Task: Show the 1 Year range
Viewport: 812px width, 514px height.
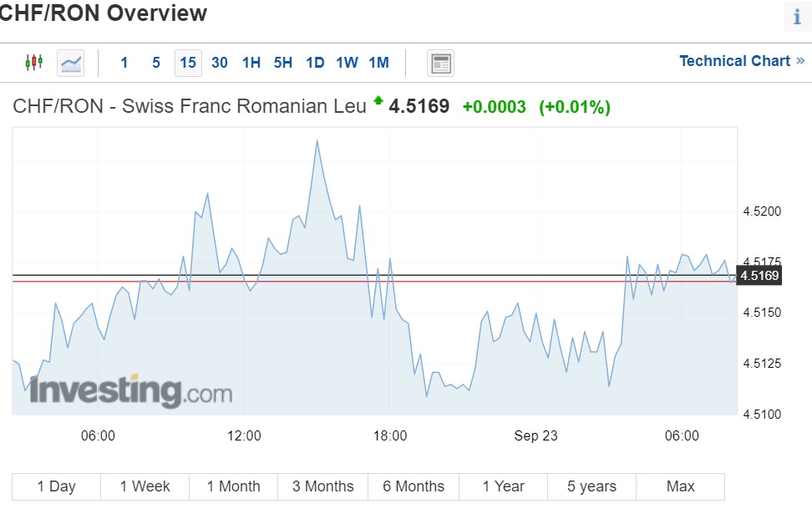Action: (503, 486)
